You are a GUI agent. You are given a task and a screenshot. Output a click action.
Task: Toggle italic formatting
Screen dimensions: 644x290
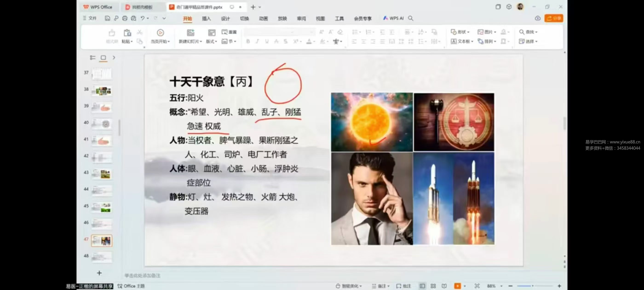pos(257,41)
